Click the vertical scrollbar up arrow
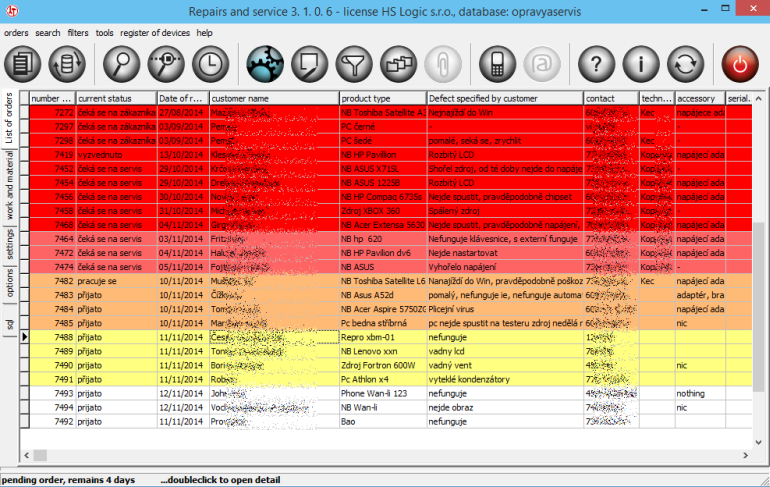Viewport: 770px width, 487px height. coord(759,99)
